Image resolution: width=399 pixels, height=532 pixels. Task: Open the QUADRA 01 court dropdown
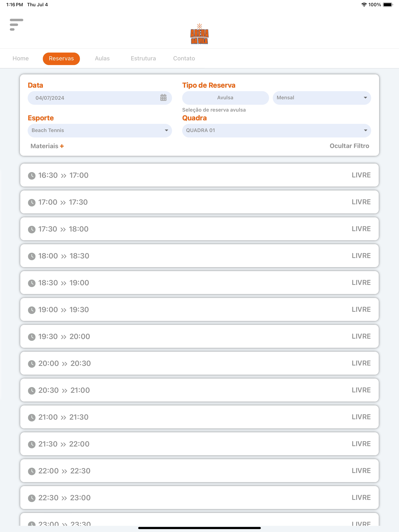click(x=276, y=130)
